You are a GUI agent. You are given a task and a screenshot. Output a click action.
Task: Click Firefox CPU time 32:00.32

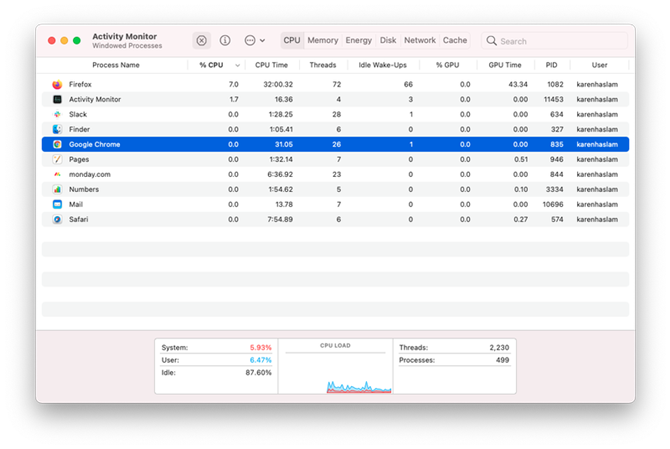[278, 85]
